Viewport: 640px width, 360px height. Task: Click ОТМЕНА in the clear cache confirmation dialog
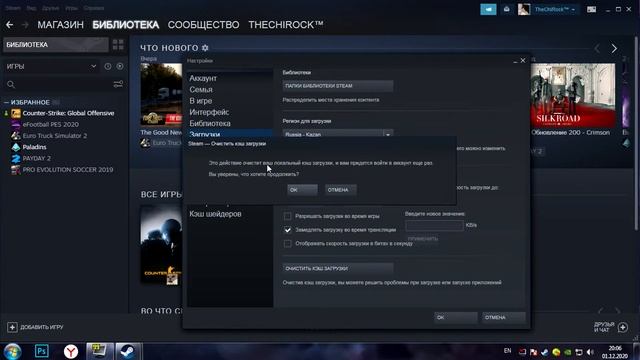coord(341,190)
